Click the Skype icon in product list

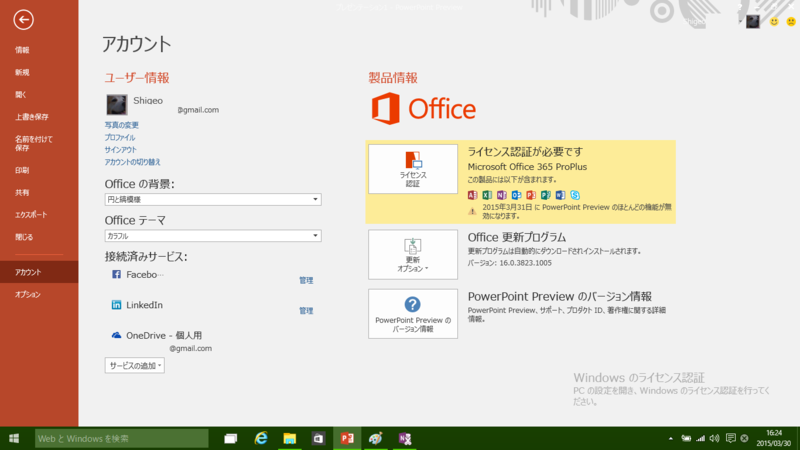point(575,195)
